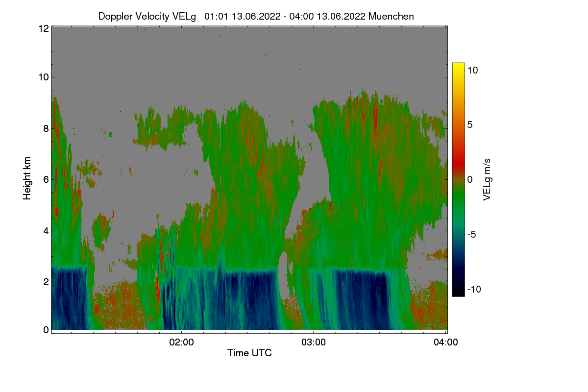Click the '2' height axis label

[46, 281]
